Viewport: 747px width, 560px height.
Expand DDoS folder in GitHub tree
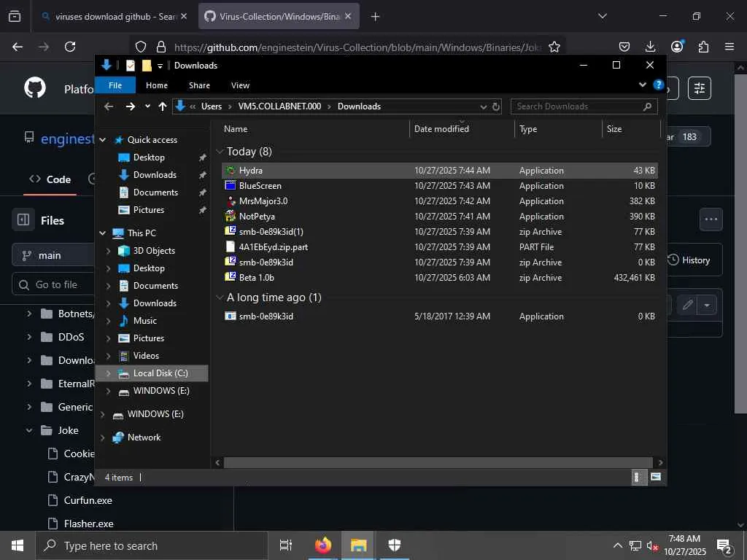point(29,337)
